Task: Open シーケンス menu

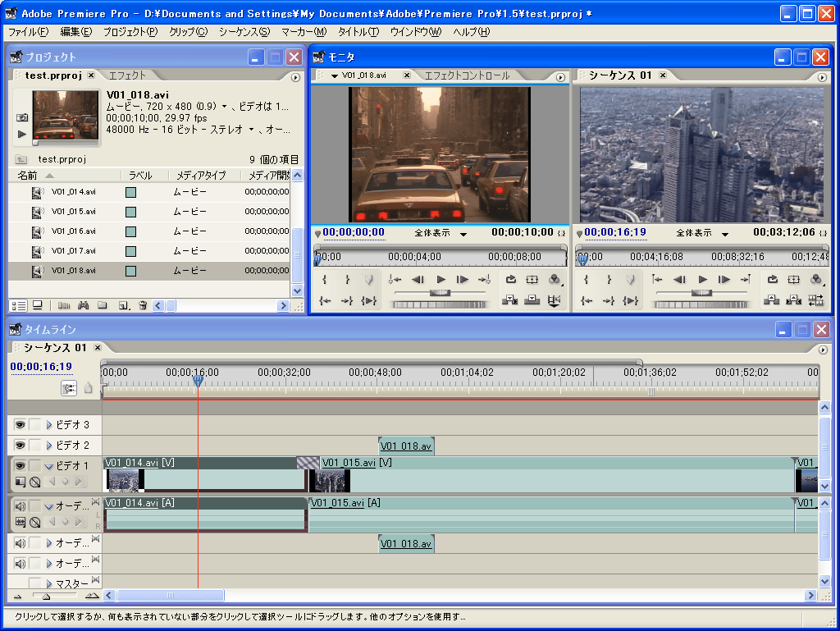Action: pyautogui.click(x=244, y=32)
